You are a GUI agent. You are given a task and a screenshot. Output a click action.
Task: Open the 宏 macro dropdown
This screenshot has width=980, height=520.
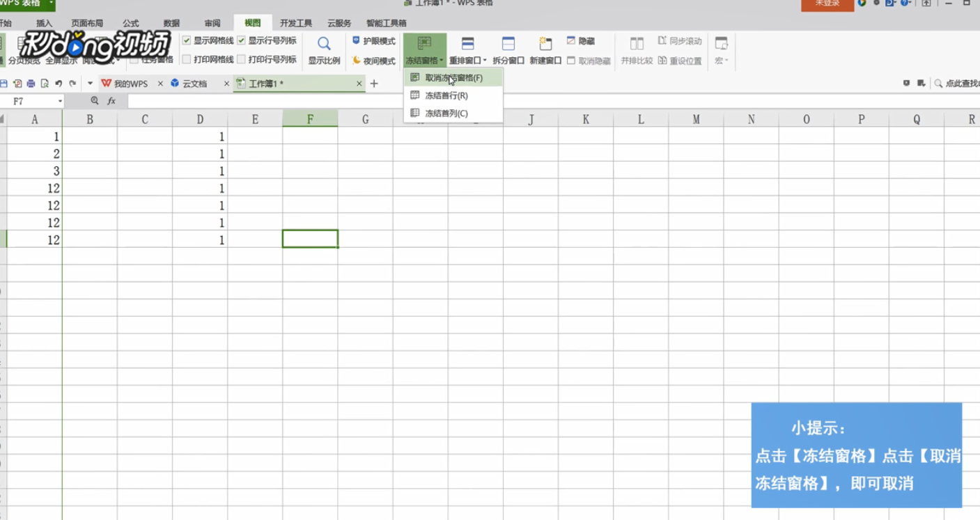pos(721,61)
